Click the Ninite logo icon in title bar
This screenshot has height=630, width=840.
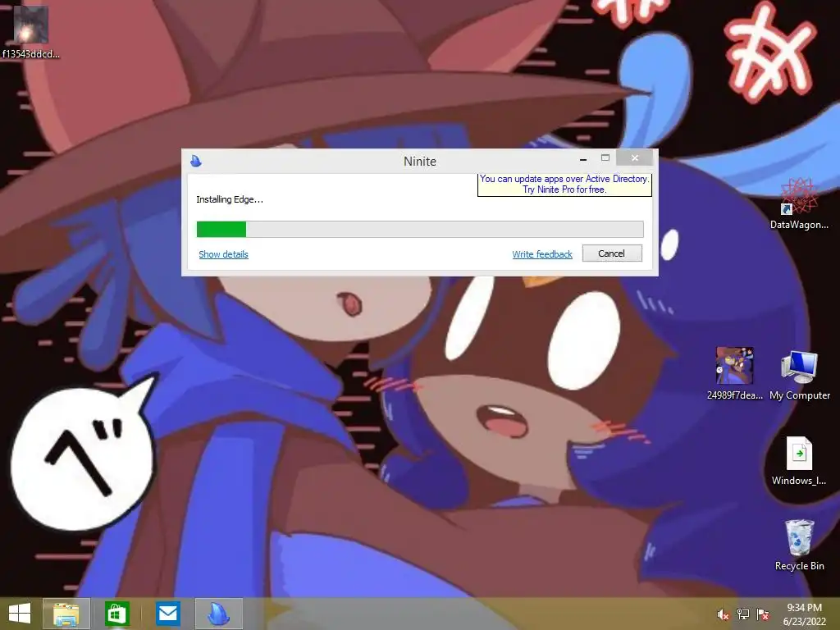(x=196, y=161)
